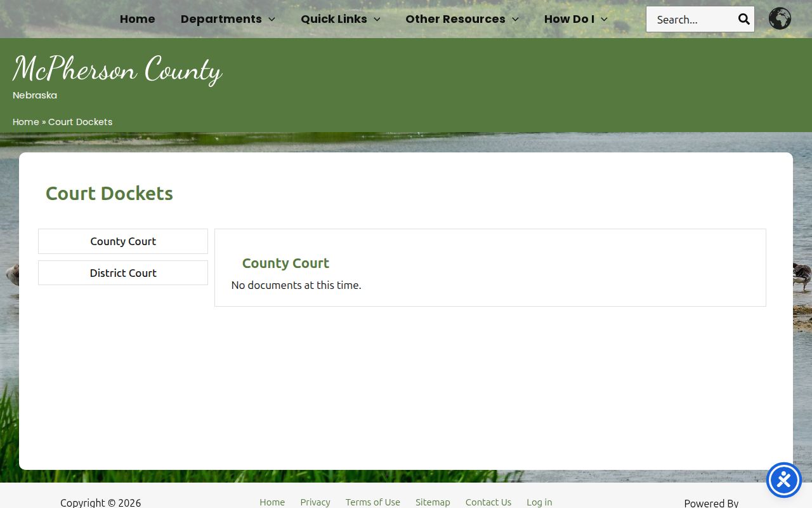
Task: Expand the Other Resources dropdown menu
Action: (462, 19)
